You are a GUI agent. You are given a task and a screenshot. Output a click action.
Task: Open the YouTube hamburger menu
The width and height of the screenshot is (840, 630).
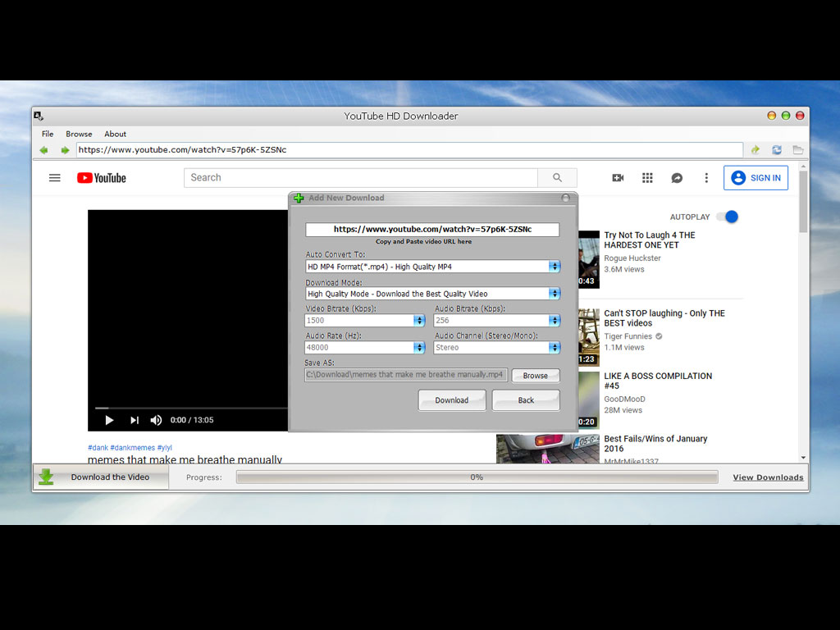point(55,178)
